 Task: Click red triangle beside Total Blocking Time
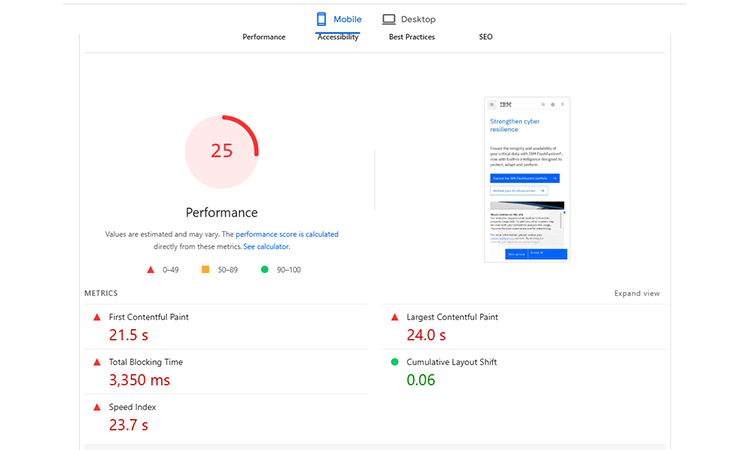(x=97, y=362)
